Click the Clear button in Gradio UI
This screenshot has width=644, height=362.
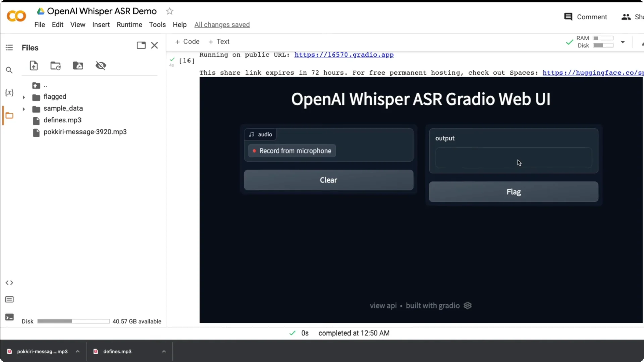point(328,180)
